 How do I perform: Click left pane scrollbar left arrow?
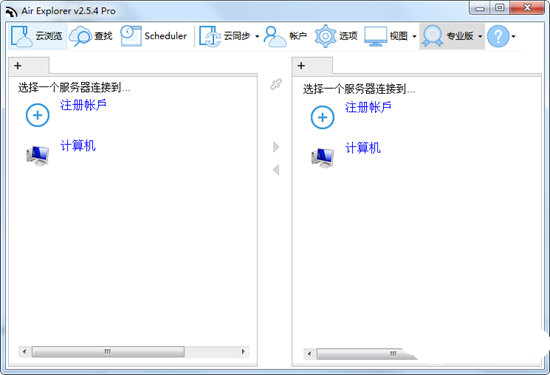(24, 351)
